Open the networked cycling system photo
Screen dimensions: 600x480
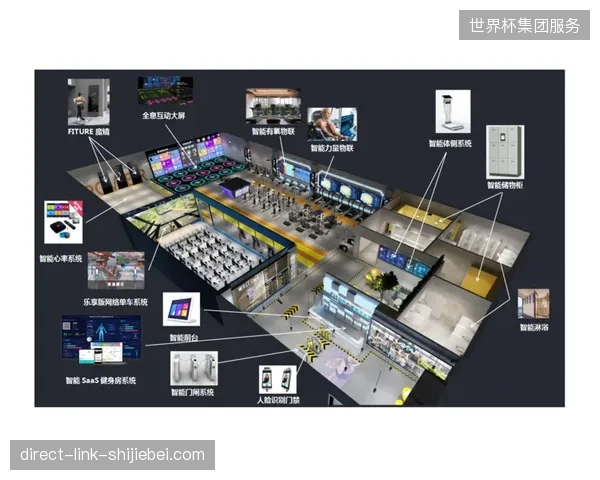(116, 270)
